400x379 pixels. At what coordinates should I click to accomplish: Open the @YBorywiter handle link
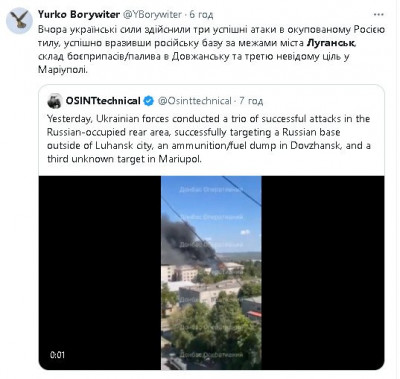[153, 15]
